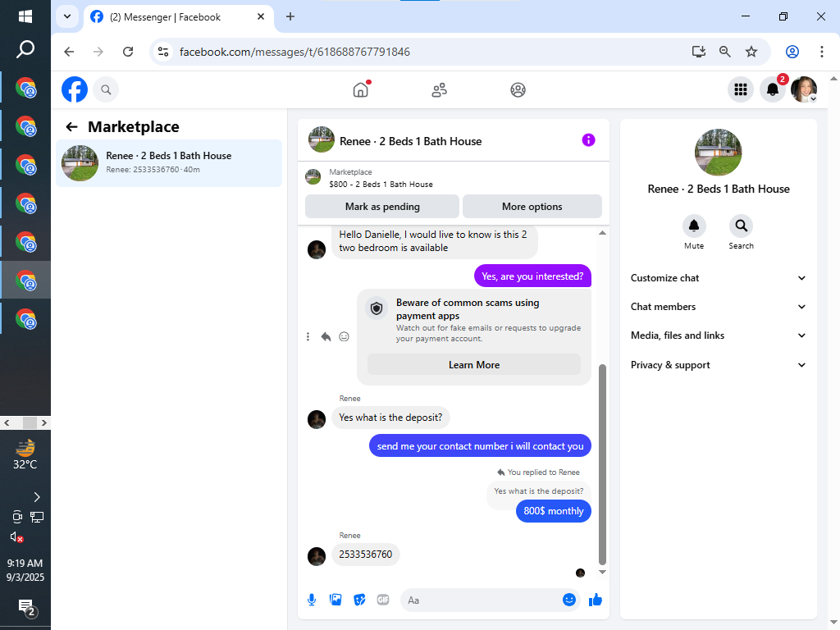The width and height of the screenshot is (840, 630).
Task: Click chat scroll up arrow
Action: coord(602,233)
